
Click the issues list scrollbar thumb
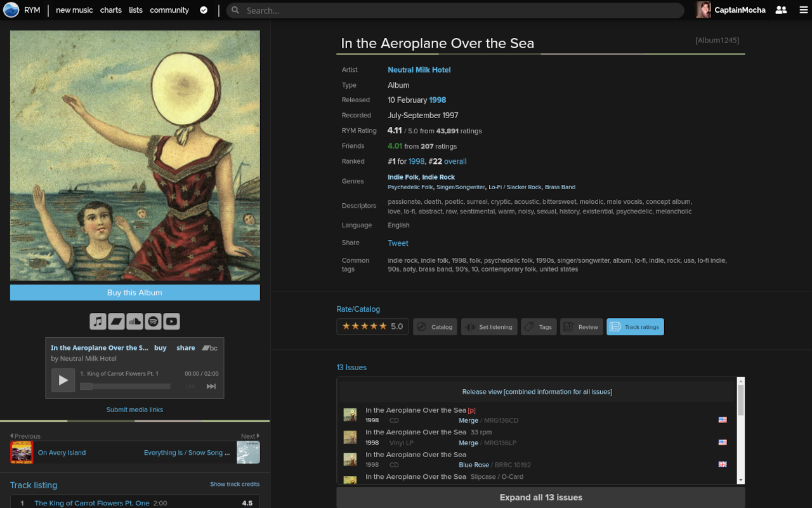(740, 400)
